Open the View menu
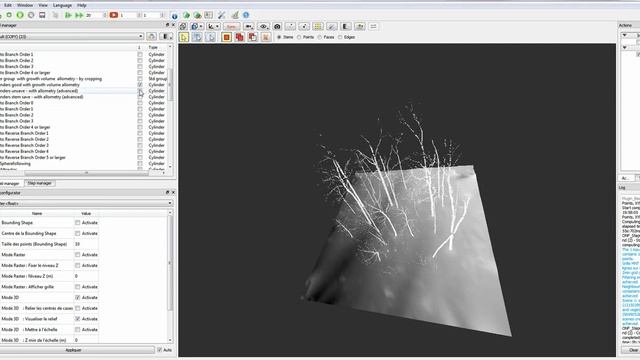This screenshot has width=640, height=360. pyautogui.click(x=43, y=5)
